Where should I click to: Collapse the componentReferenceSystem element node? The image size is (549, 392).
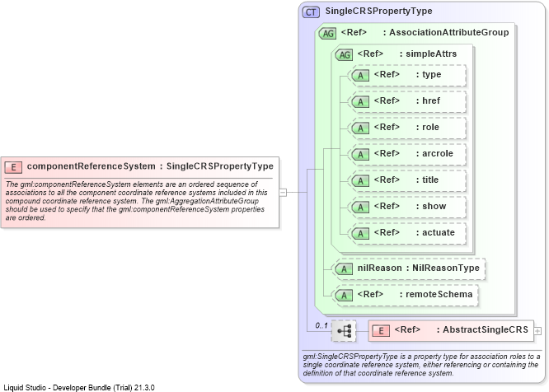pyautogui.click(x=283, y=193)
